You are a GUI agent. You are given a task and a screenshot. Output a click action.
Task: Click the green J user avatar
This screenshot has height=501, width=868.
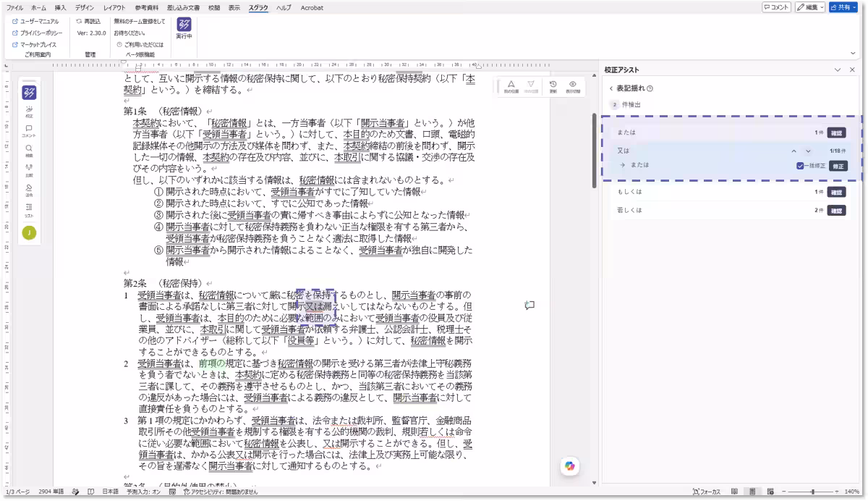tap(29, 232)
